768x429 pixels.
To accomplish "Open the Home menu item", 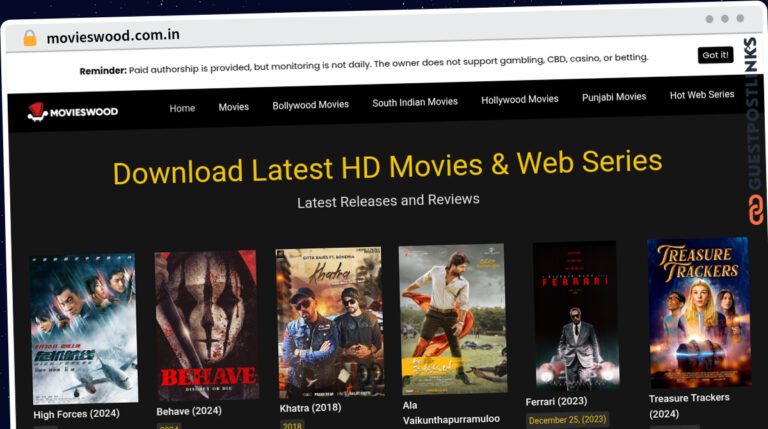I will point(182,108).
